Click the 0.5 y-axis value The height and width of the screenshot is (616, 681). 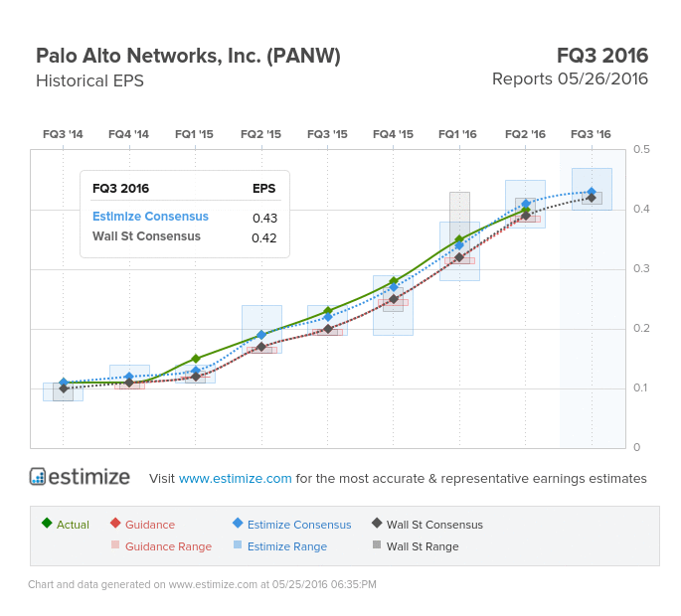641,149
